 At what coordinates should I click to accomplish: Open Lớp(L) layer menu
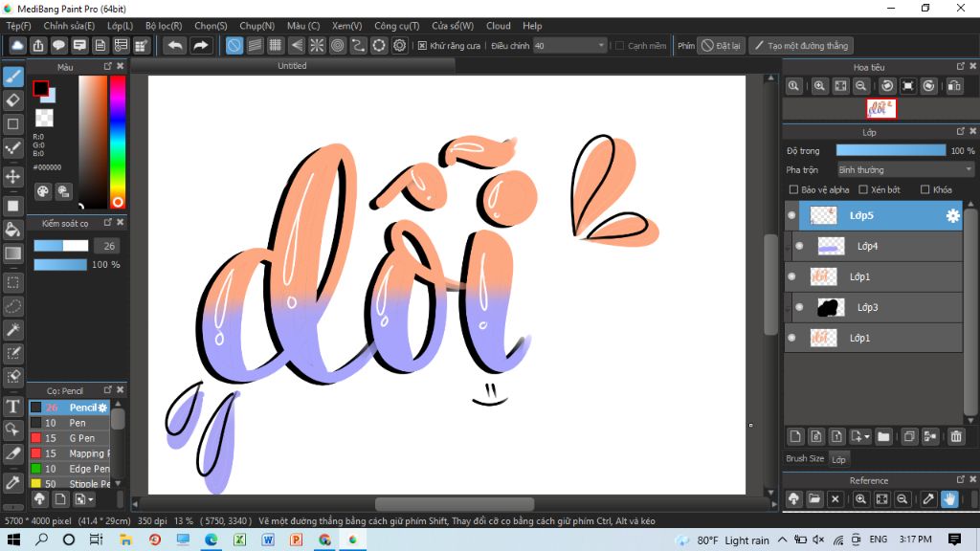pos(120,26)
